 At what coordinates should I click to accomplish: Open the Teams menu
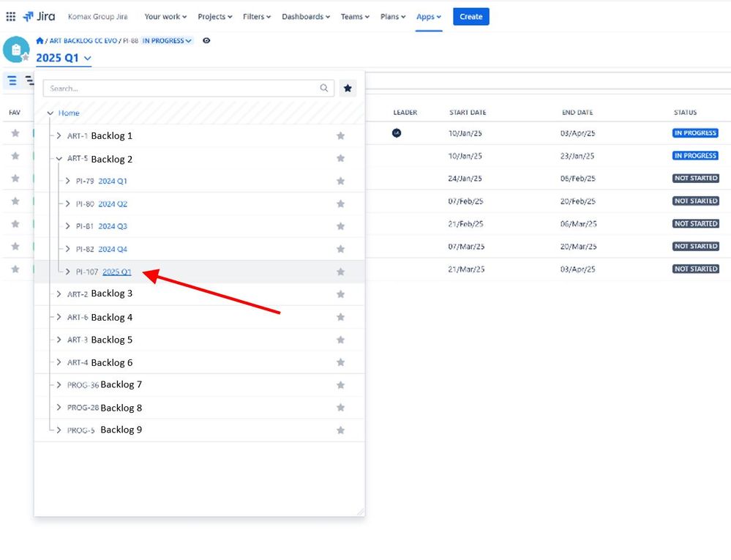pos(355,17)
